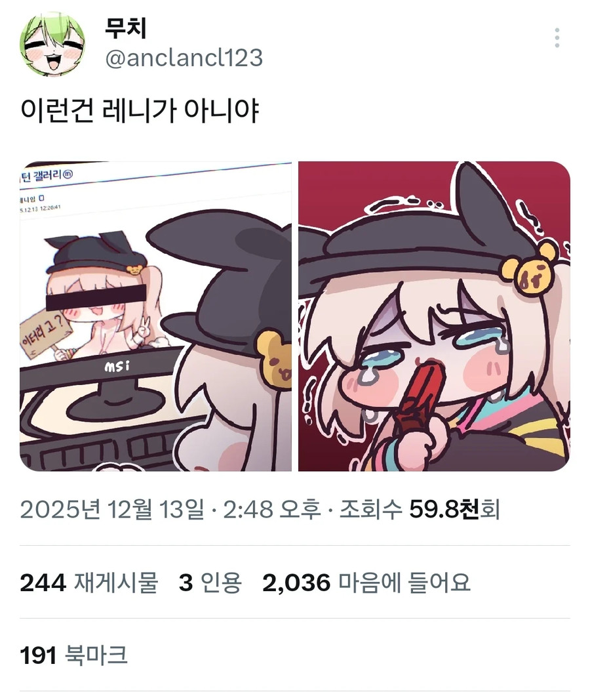The height and width of the screenshot is (700, 590).
Task: Click the msi logo on the drawn monitor
Action: [x=117, y=367]
